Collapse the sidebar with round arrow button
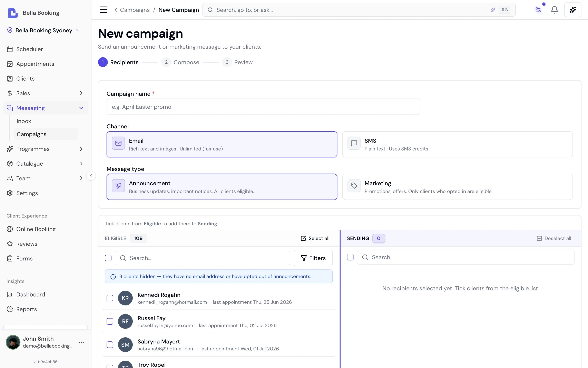Screen dimensions: 588x368 click(91, 176)
